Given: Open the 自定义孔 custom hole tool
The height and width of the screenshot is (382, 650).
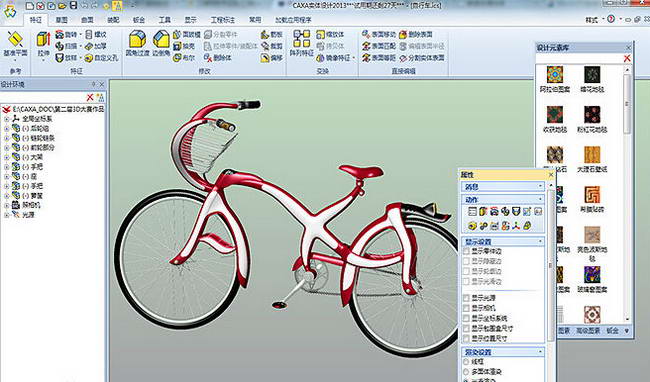Looking at the screenshot, I should pos(102,58).
